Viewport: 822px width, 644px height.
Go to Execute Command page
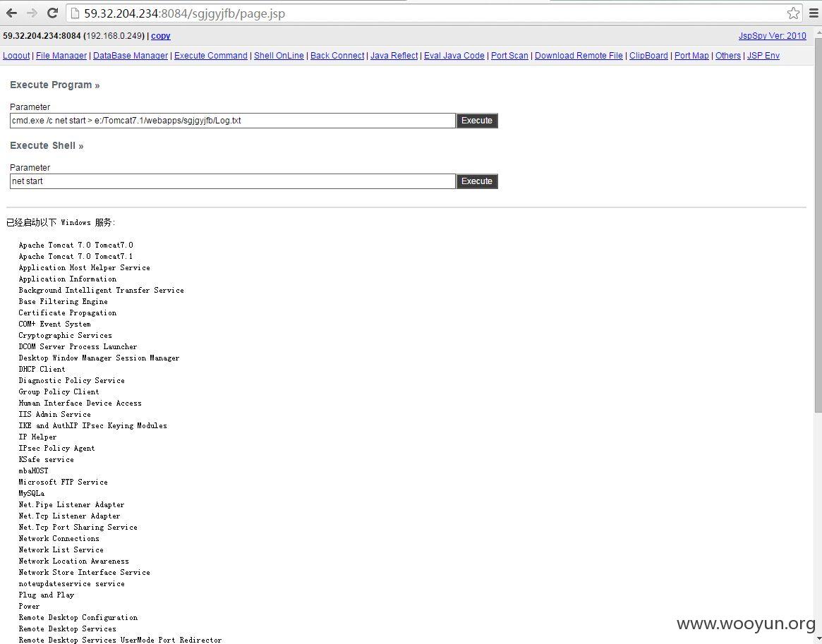point(211,56)
